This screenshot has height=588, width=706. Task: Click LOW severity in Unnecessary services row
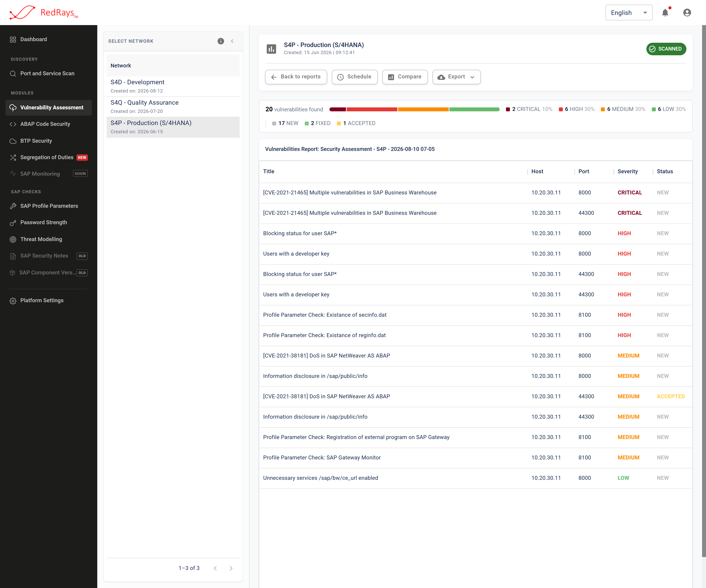(623, 478)
